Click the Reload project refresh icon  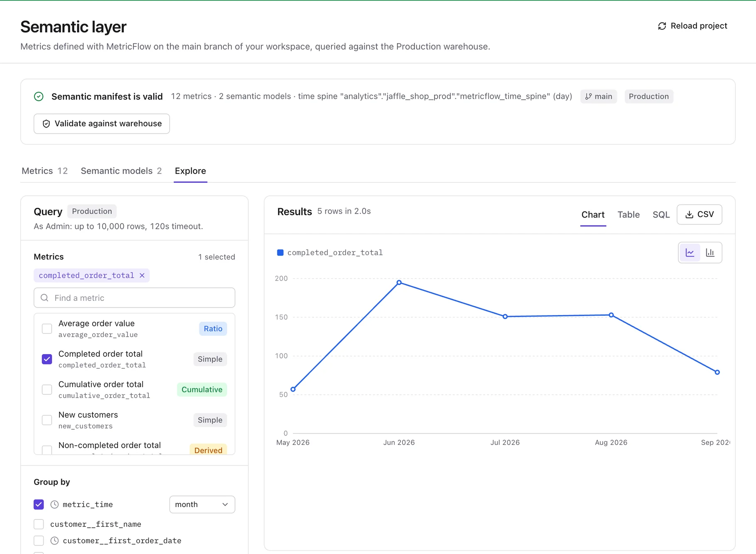tap(662, 26)
